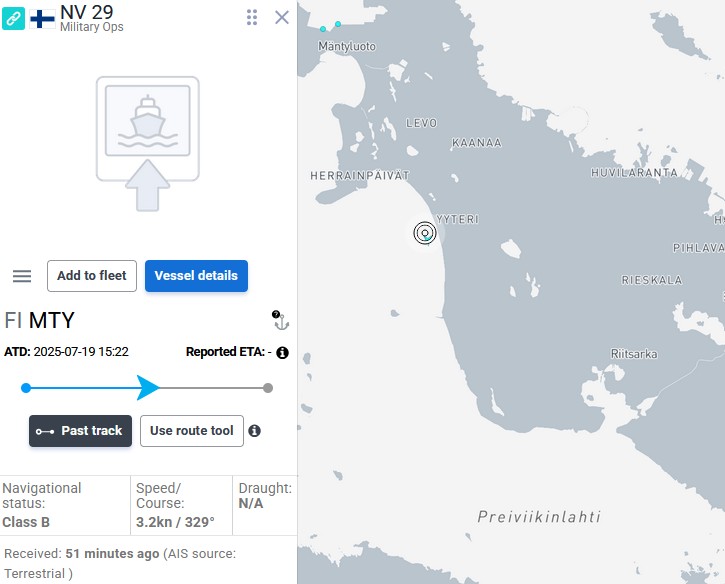
Task: Click the FI MTY port code text
Action: (39, 320)
